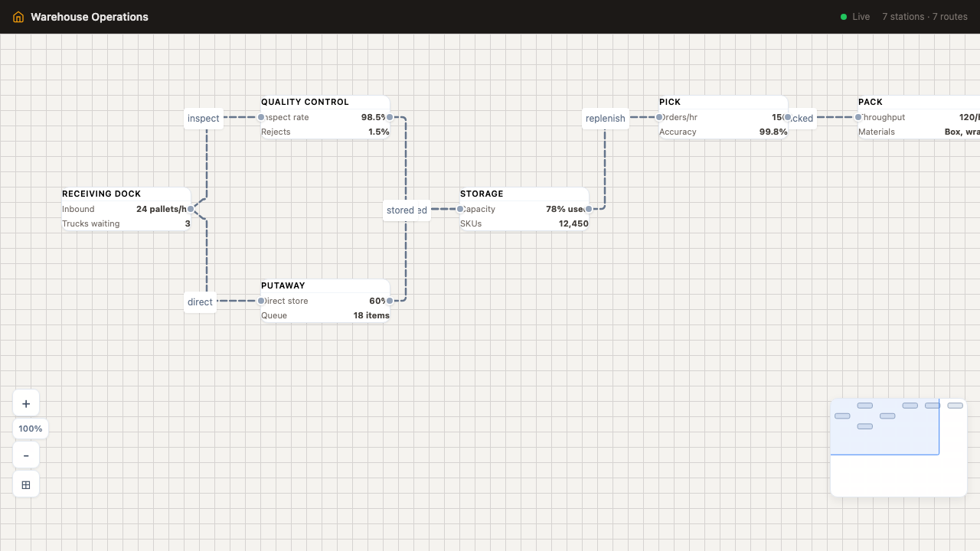Select the 'direct' route label
Screen dimensions: 980x551
(200, 302)
